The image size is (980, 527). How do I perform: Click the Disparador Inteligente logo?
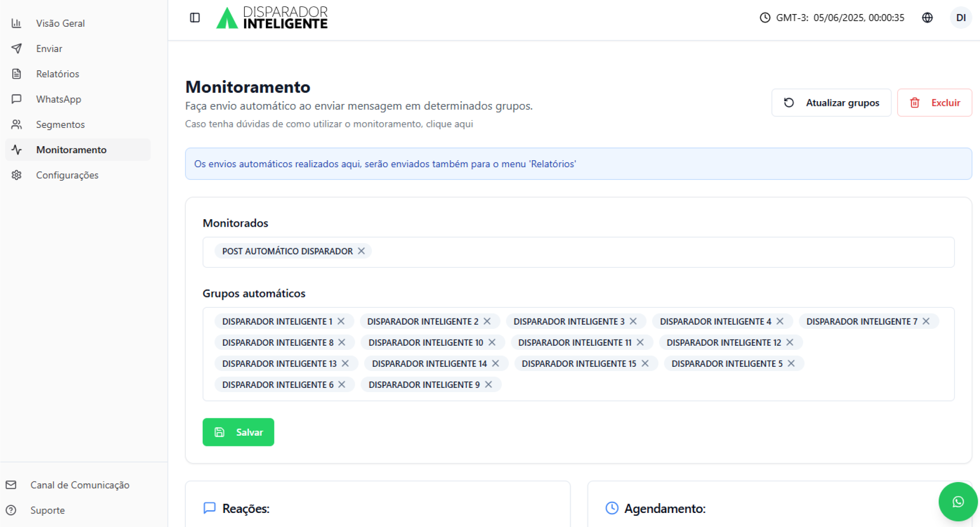point(272,18)
